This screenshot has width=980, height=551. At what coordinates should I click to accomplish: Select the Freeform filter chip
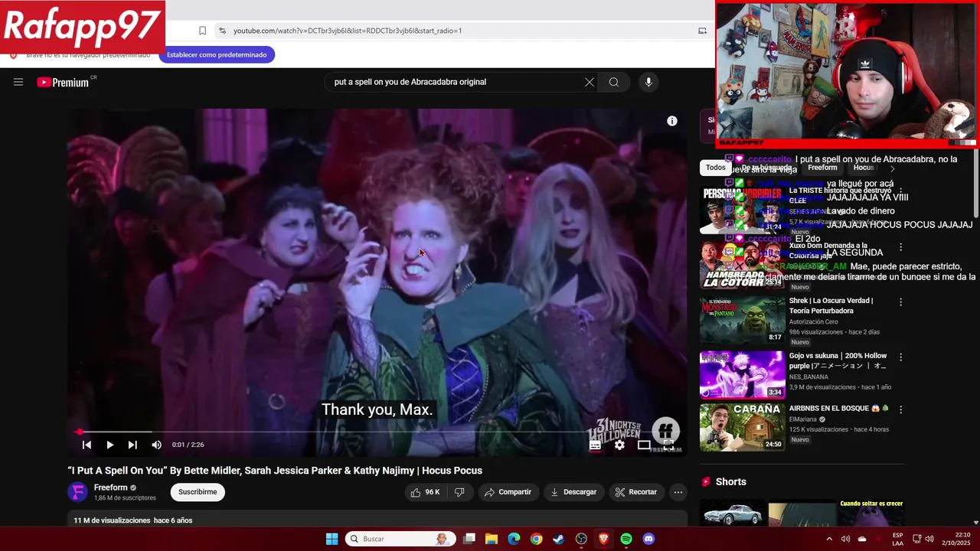[822, 168]
